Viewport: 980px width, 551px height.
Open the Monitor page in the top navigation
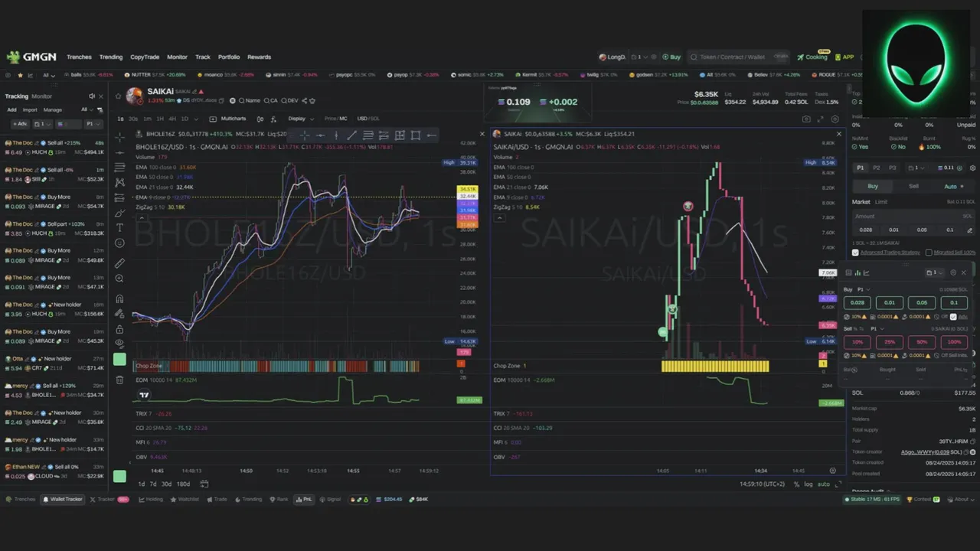[x=177, y=57]
